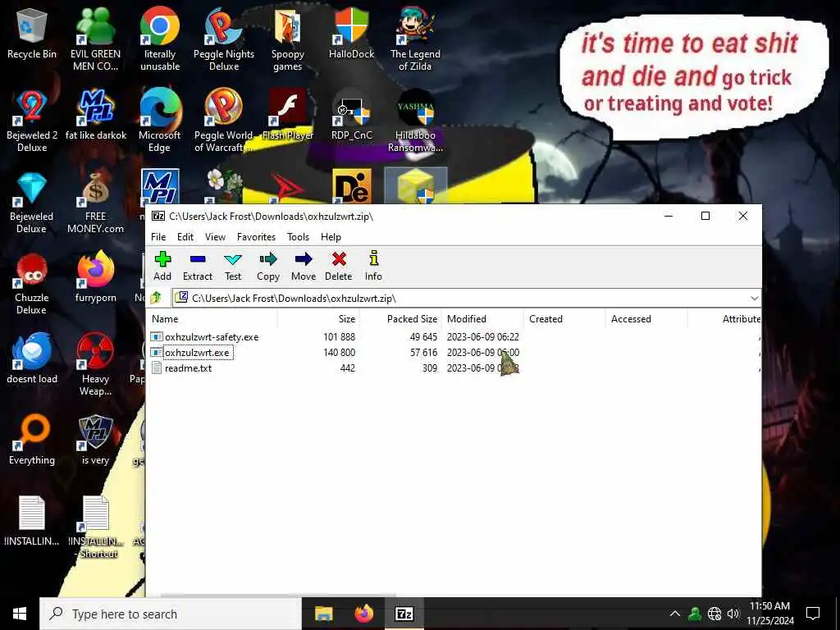The image size is (840, 630).
Task: Expand the 7-Zip address path dropdown
Action: tap(755, 298)
